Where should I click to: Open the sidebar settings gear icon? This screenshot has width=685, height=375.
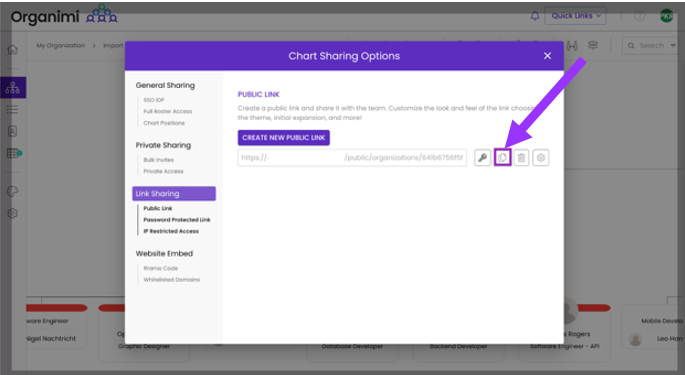pyautogui.click(x=13, y=213)
